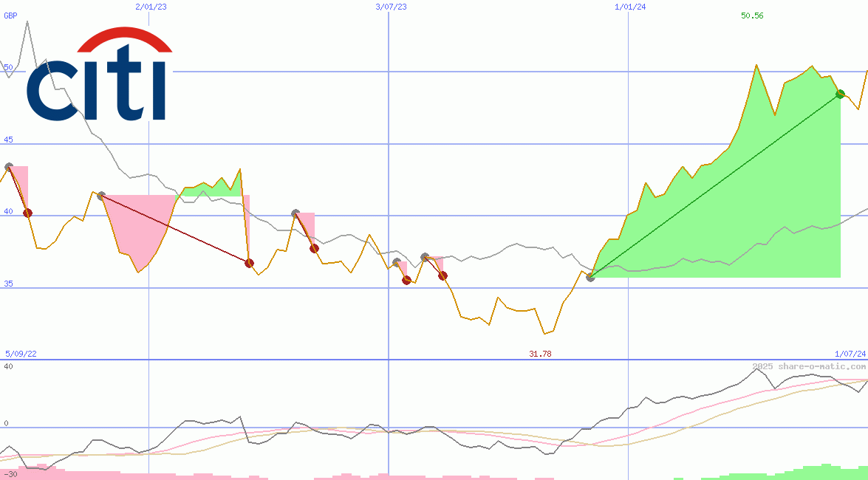Image resolution: width=868 pixels, height=480 pixels.
Task: Select the 5/09/22 start date label
Action: click(x=21, y=354)
